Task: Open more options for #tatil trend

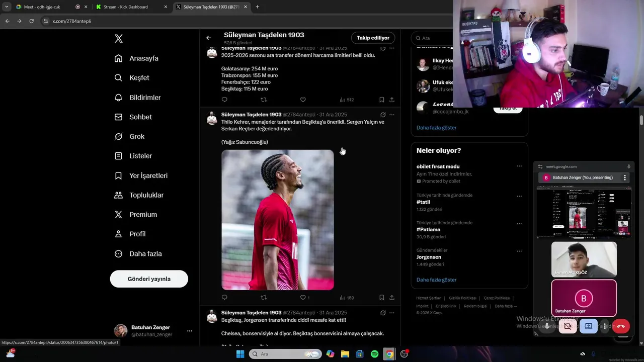Action: click(519, 196)
